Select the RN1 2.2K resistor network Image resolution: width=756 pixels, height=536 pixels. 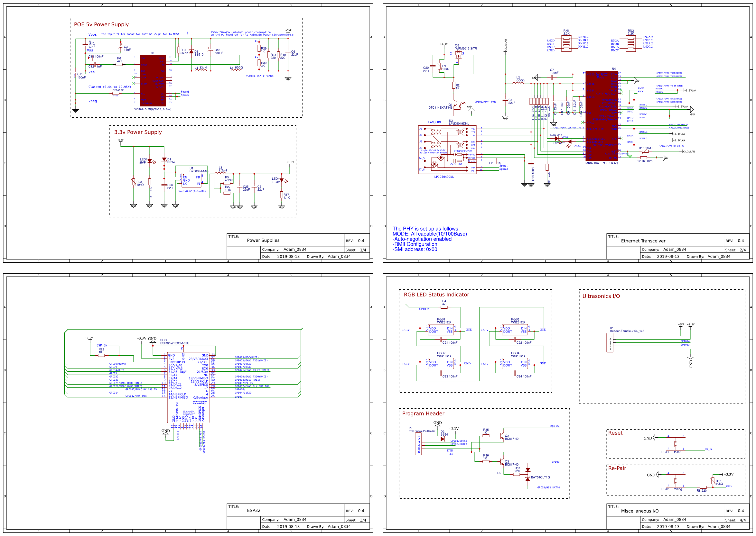tap(566, 44)
